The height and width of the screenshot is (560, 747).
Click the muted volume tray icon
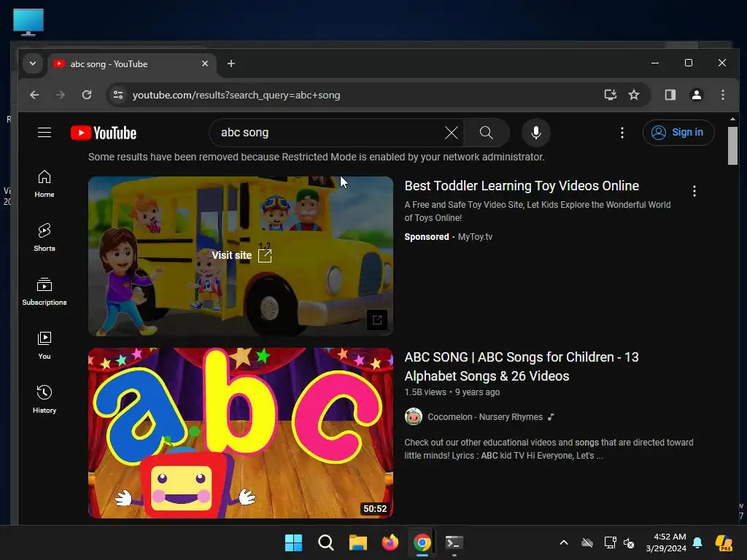(629, 542)
